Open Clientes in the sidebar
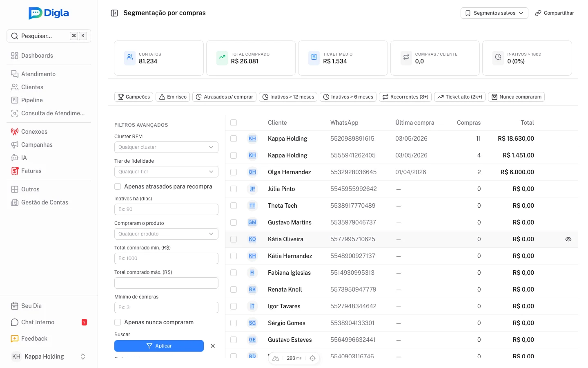Viewport: 588px width, 368px height. coord(49,87)
